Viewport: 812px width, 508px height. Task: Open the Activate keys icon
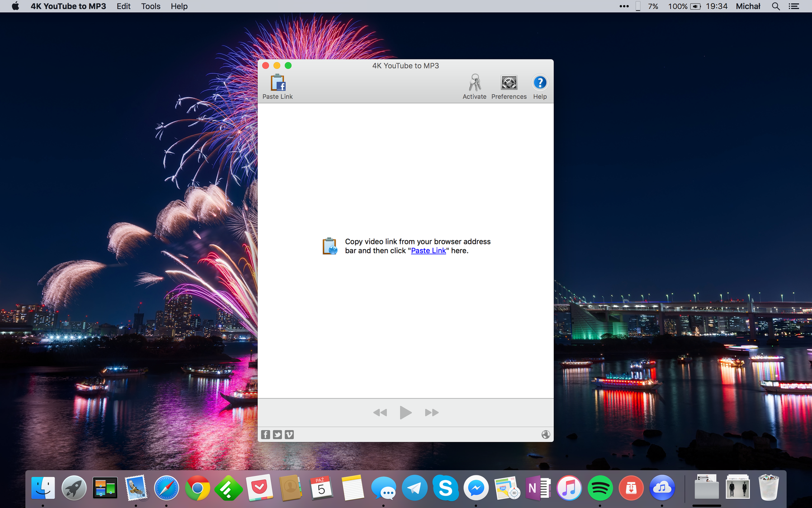[474, 83]
